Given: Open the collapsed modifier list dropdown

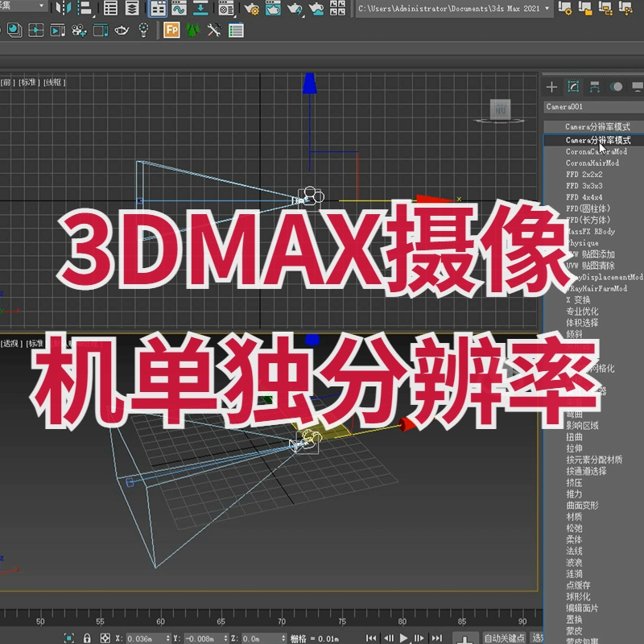Looking at the screenshot, I should 594,126.
